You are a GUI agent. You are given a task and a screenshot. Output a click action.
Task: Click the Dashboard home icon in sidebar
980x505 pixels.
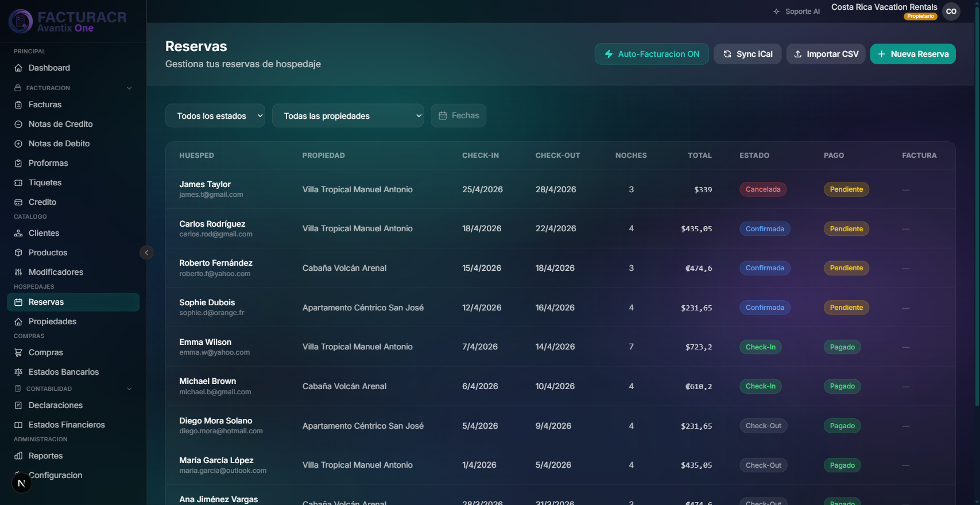point(18,68)
